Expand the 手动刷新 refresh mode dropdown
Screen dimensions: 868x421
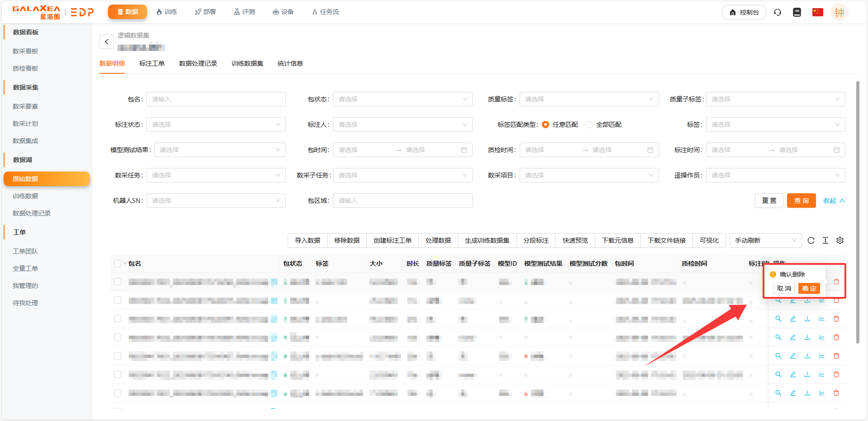pos(765,240)
